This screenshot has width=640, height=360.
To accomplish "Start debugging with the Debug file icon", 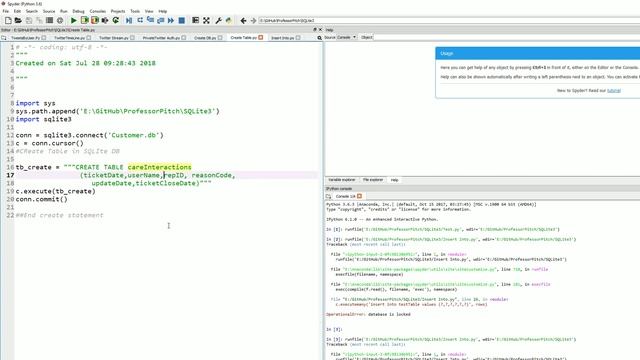I will click(x=129, y=20).
